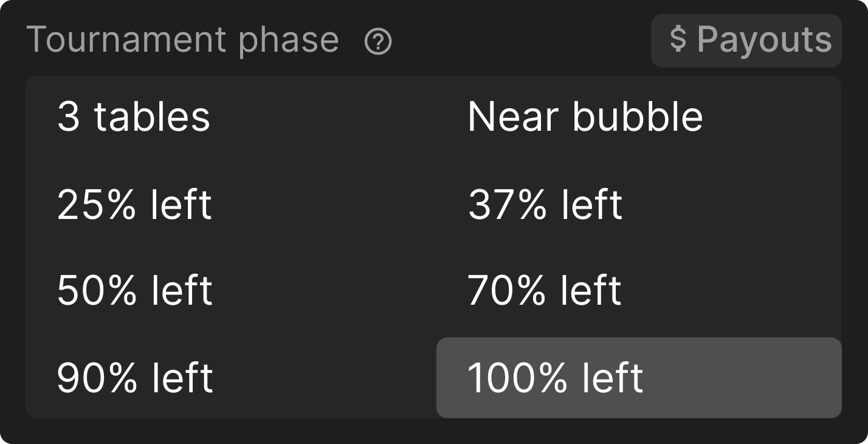Select half of field remaining option
The width and height of the screenshot is (868, 444).
(231, 290)
